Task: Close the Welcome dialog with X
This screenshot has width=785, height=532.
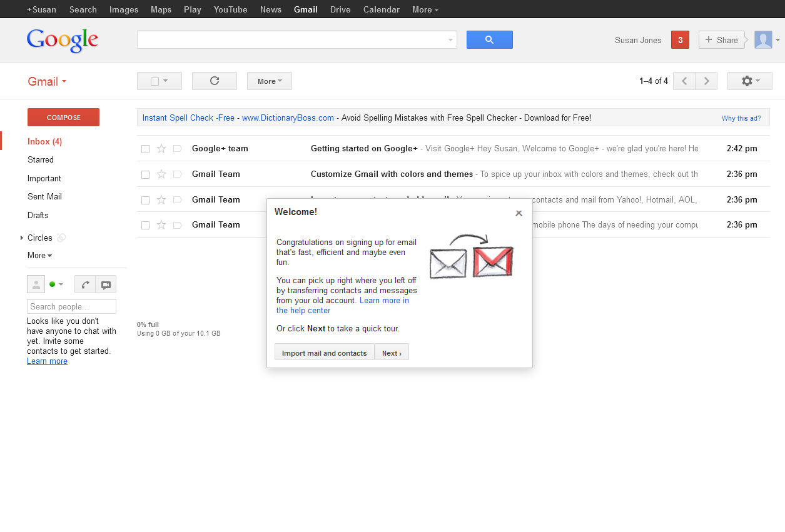Action: point(519,213)
